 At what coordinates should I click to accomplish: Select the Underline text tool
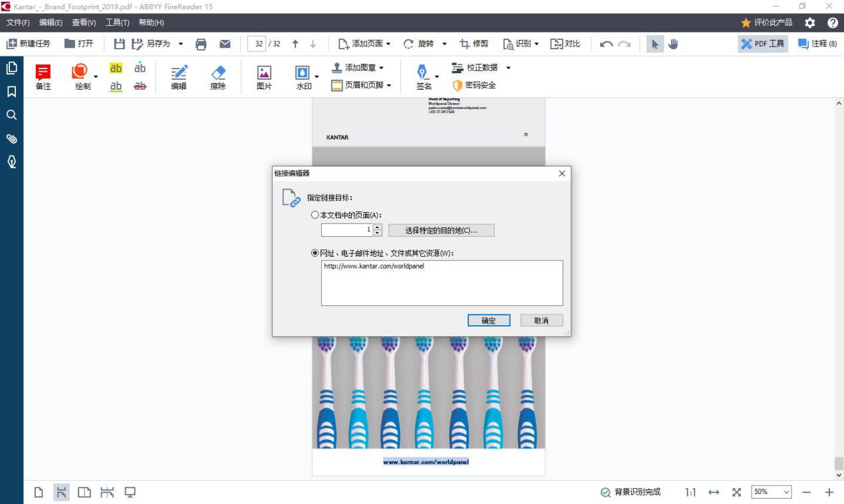[116, 86]
